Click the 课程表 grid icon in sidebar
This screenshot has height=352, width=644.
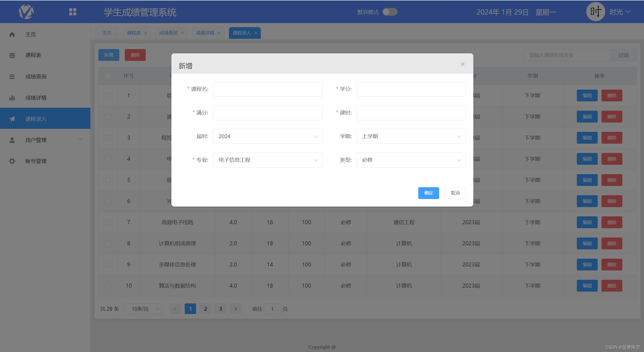(x=12, y=55)
